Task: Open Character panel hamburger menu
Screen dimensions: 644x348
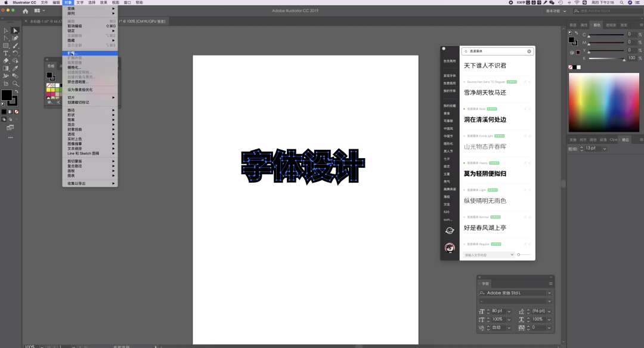Action: (x=550, y=284)
